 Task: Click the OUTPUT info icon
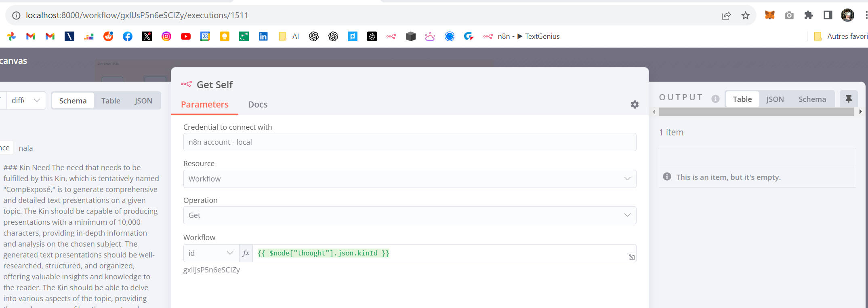pos(715,99)
